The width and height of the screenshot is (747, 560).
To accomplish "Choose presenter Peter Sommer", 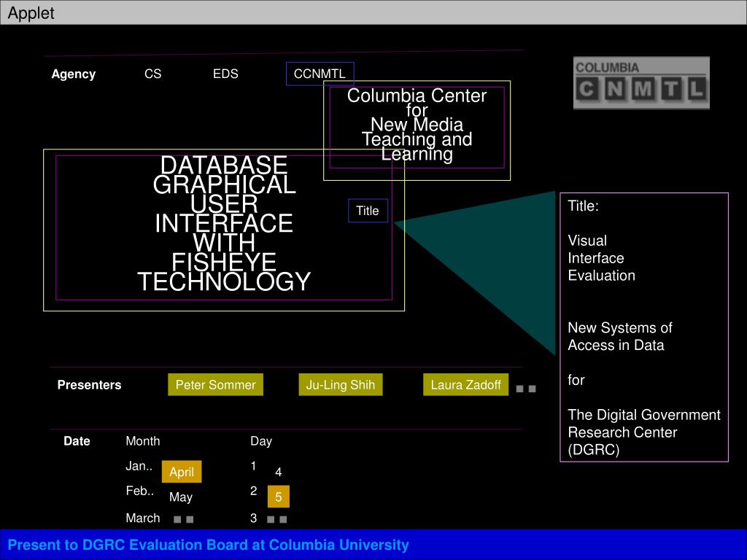I will pos(215,385).
